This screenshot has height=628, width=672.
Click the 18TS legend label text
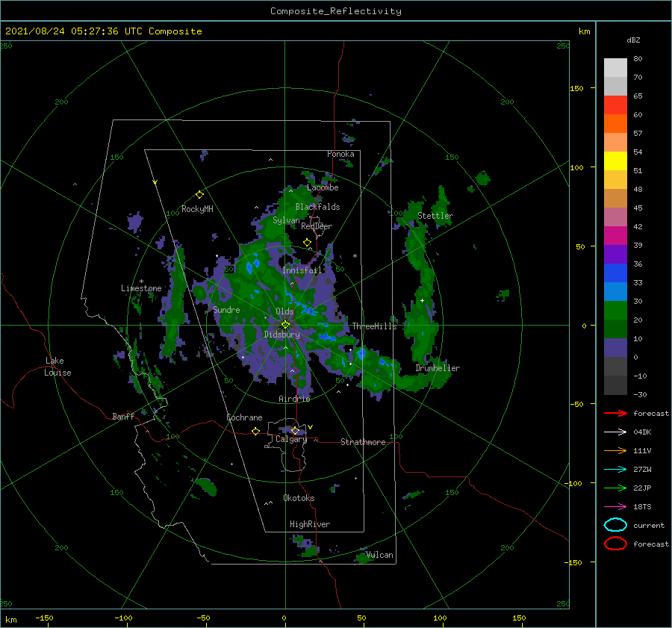pyautogui.click(x=642, y=507)
